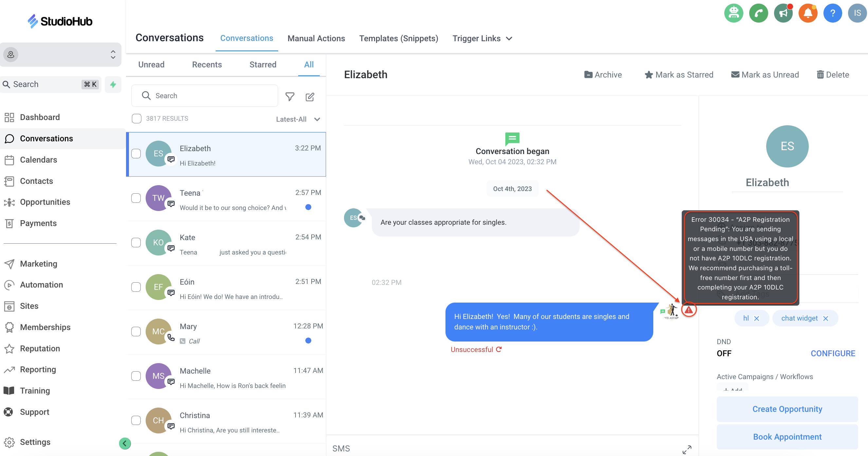Click the red error warning icon
This screenshot has width=868, height=456.
pyautogui.click(x=688, y=309)
